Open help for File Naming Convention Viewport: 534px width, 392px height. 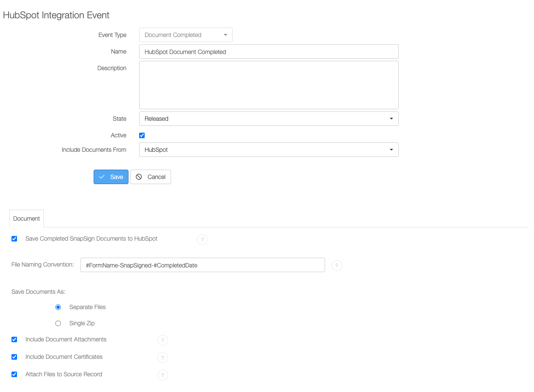coord(337,266)
